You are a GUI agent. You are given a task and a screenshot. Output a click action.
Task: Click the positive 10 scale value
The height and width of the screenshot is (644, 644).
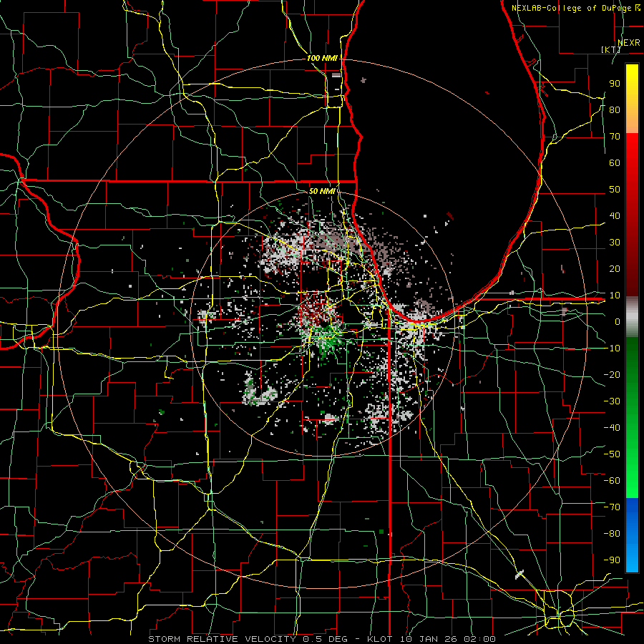615,296
